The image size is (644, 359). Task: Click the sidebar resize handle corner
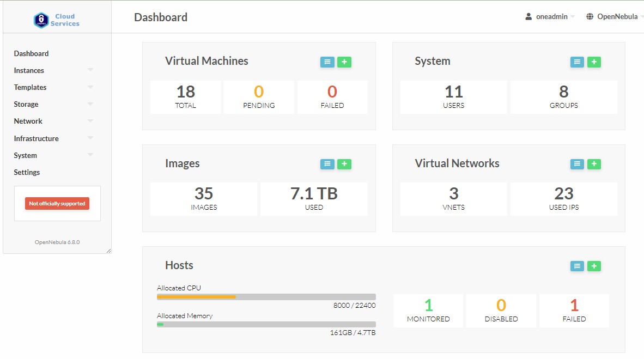(x=108, y=251)
